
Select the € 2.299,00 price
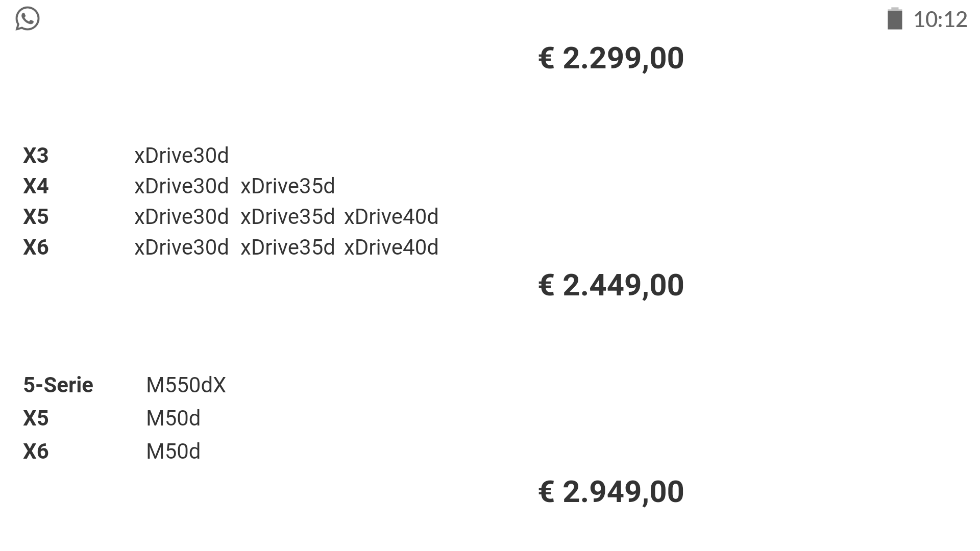pos(611,58)
